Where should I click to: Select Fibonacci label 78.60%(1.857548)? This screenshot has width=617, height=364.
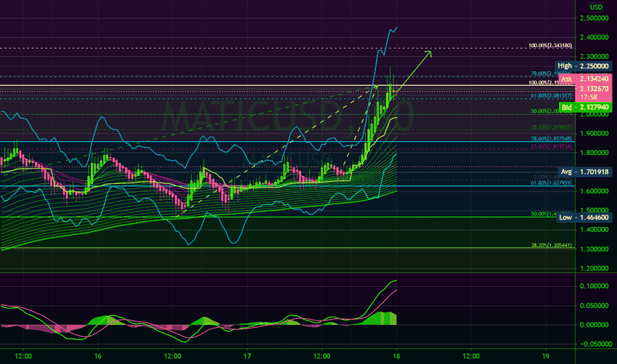click(x=551, y=138)
